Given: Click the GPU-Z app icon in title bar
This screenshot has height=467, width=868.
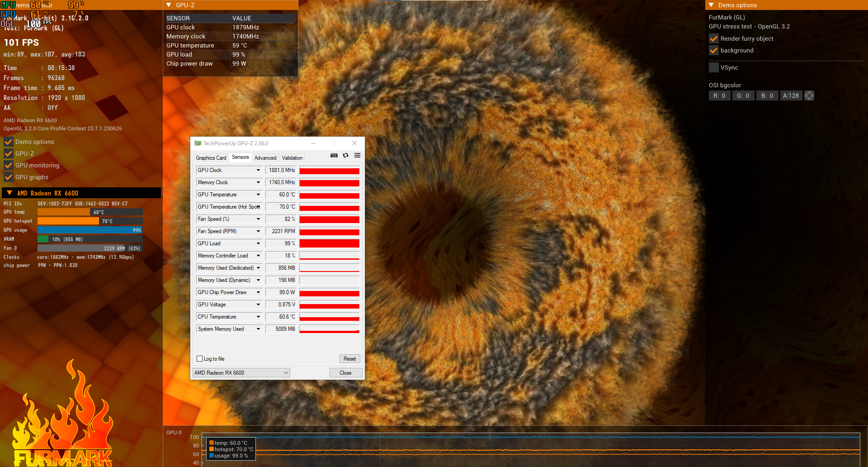Looking at the screenshot, I should [198, 143].
